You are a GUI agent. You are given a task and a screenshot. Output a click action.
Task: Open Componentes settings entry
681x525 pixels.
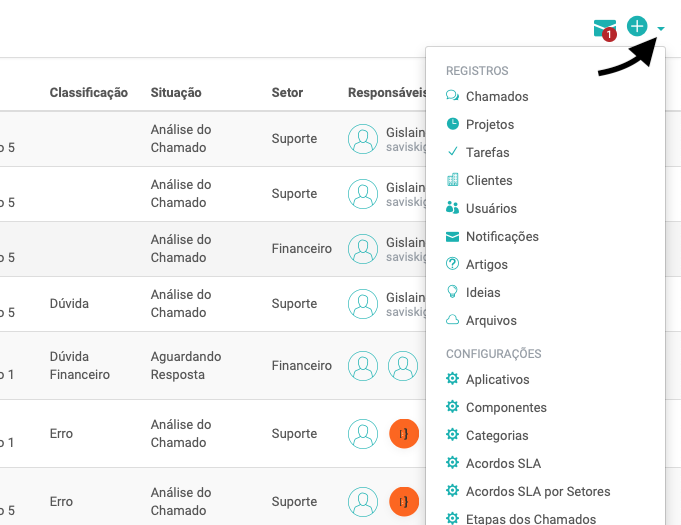tap(505, 408)
